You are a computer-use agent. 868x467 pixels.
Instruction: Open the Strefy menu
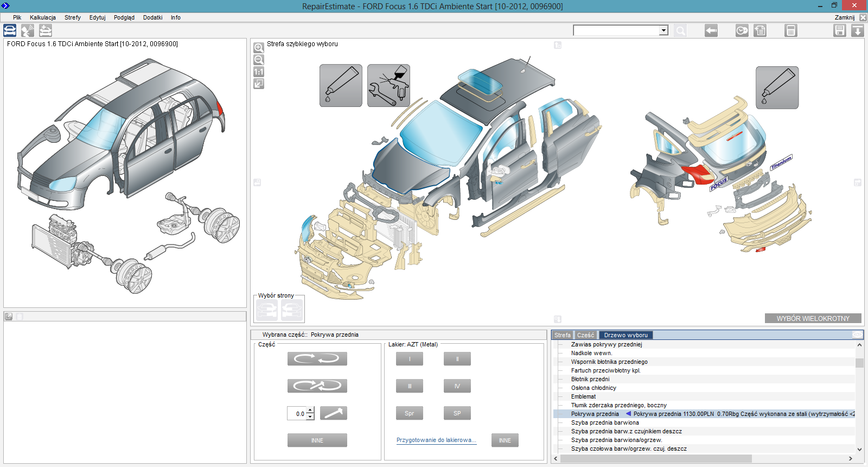click(x=73, y=17)
